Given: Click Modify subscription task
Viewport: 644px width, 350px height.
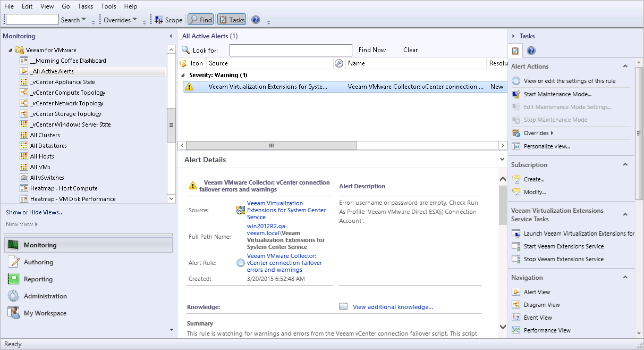Looking at the screenshot, I should coord(535,192).
